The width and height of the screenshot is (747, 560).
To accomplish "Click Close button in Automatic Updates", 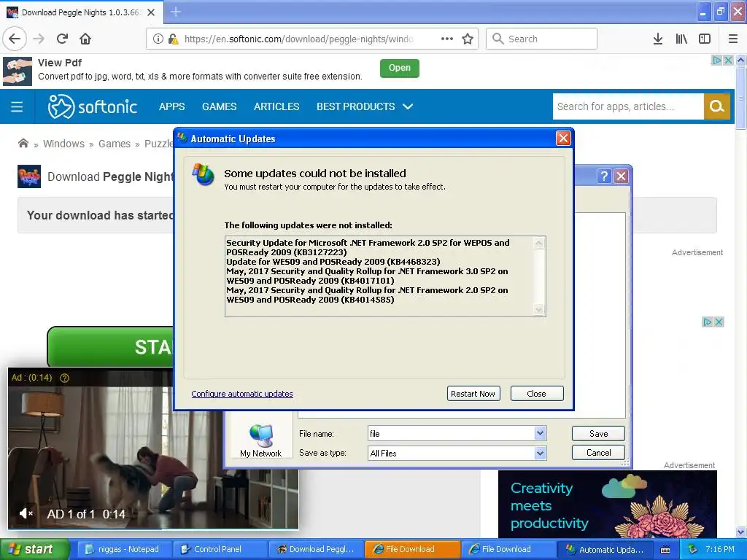I will point(537,393).
